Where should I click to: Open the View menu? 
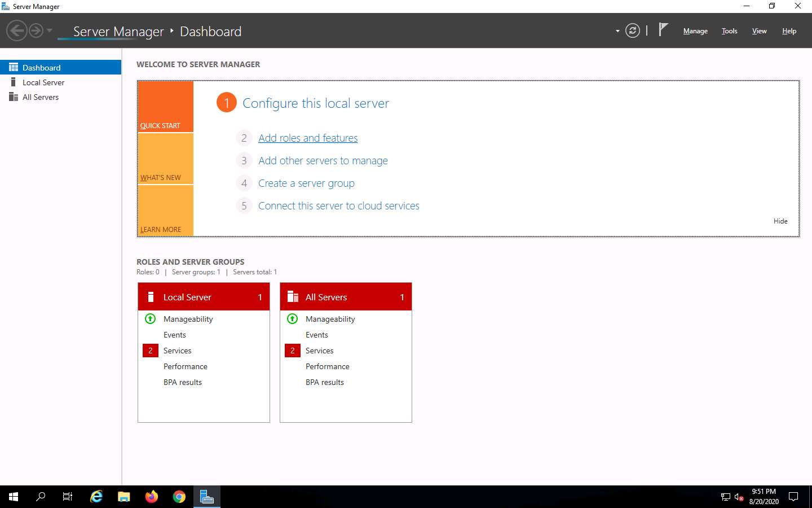tap(759, 31)
